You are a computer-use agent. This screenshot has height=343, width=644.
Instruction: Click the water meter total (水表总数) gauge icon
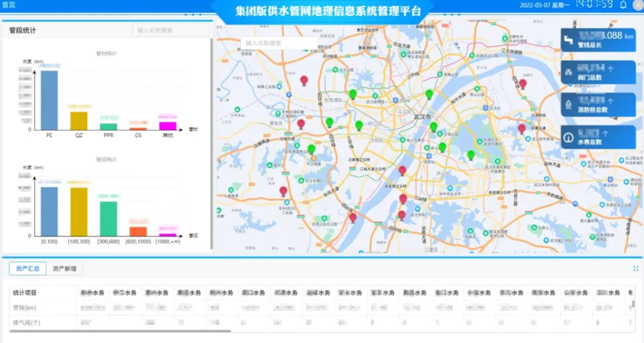(x=568, y=137)
